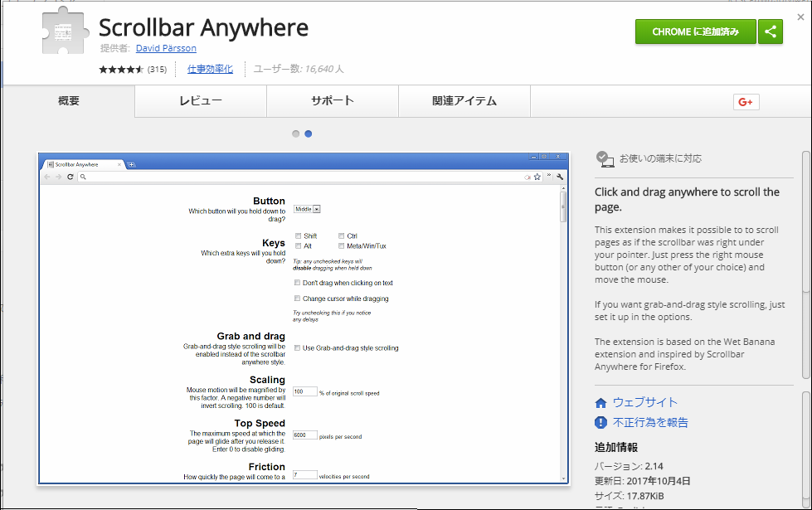Screen dimensions: 812x510
Task: Click the "お使いの端末に対応" text
Action: (661, 158)
